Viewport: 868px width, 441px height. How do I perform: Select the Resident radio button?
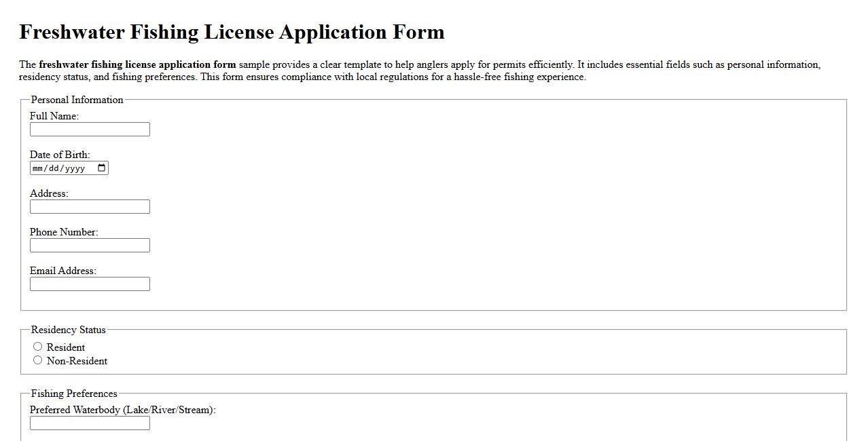pos(38,346)
